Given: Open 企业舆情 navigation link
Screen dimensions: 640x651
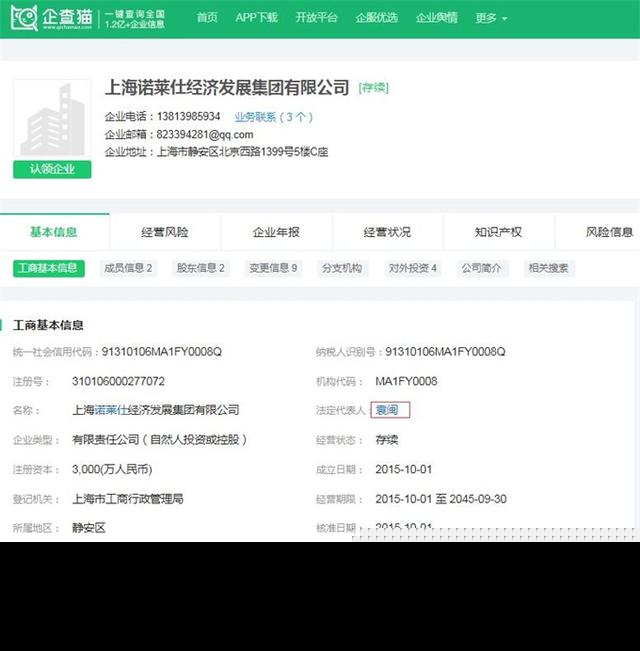Looking at the screenshot, I should pyautogui.click(x=437, y=18).
